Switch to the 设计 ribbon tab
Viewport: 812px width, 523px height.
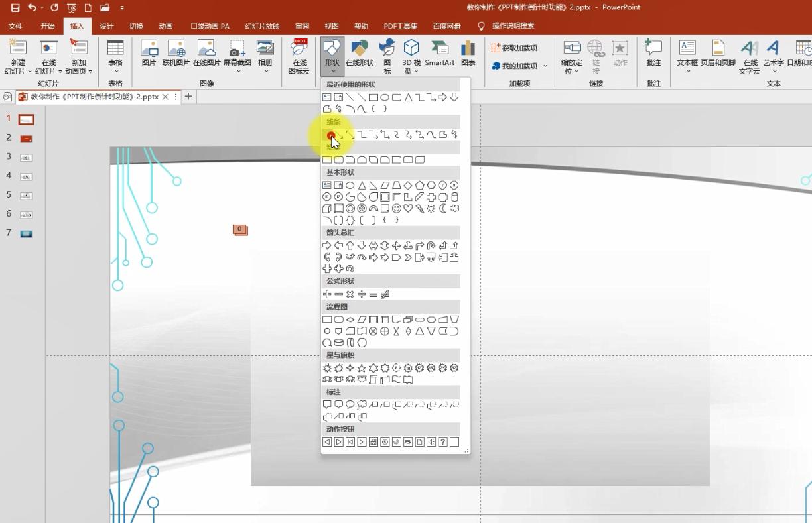coord(106,26)
